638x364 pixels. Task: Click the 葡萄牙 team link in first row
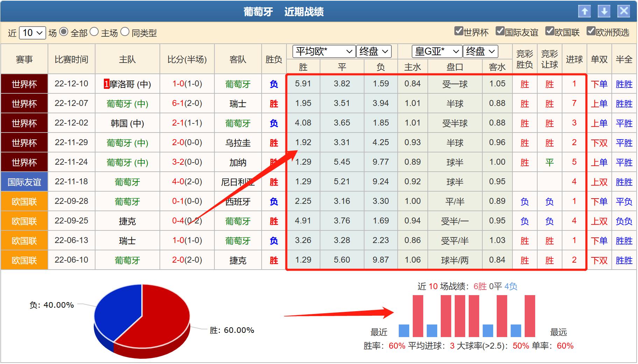[x=238, y=84]
